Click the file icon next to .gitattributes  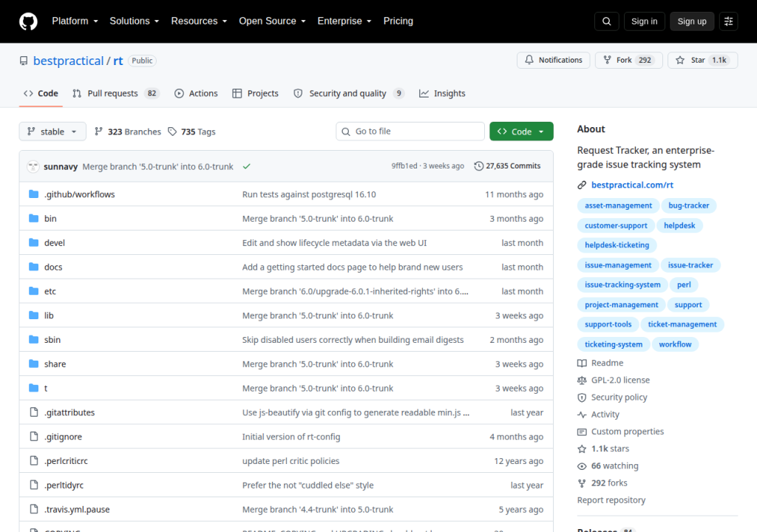(34, 412)
